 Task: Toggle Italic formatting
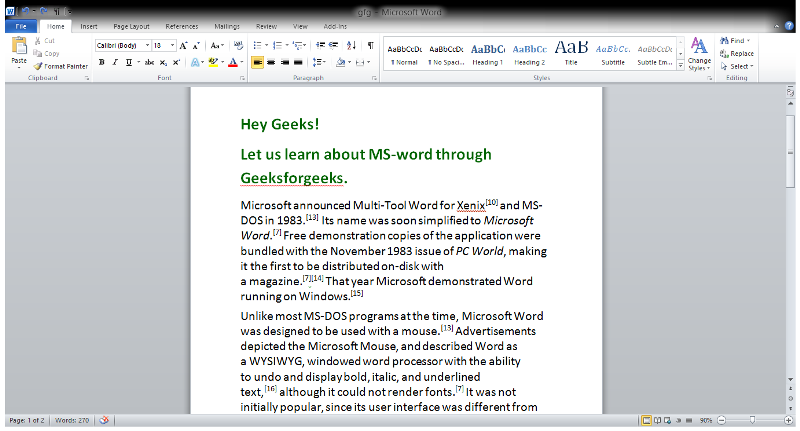coord(114,62)
